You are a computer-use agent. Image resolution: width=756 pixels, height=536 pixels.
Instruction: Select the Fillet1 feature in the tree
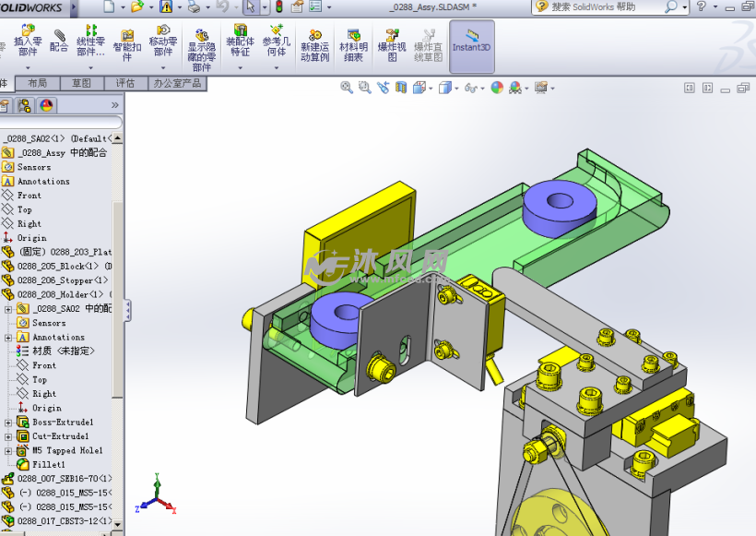click(x=50, y=465)
